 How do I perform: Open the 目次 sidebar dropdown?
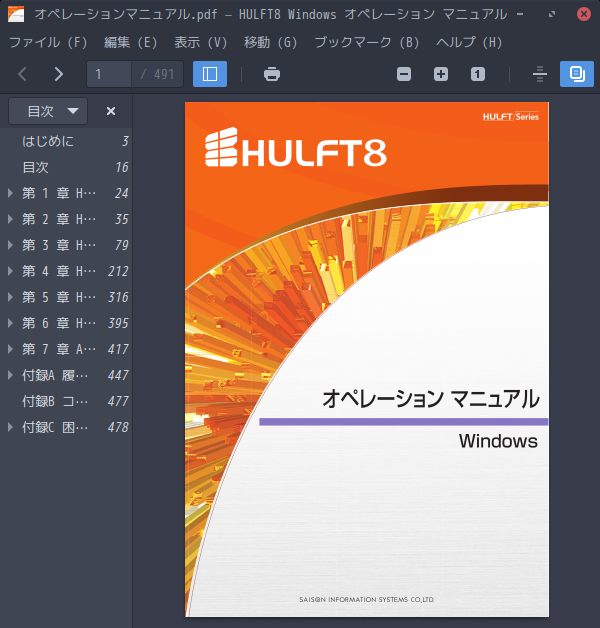[48, 111]
